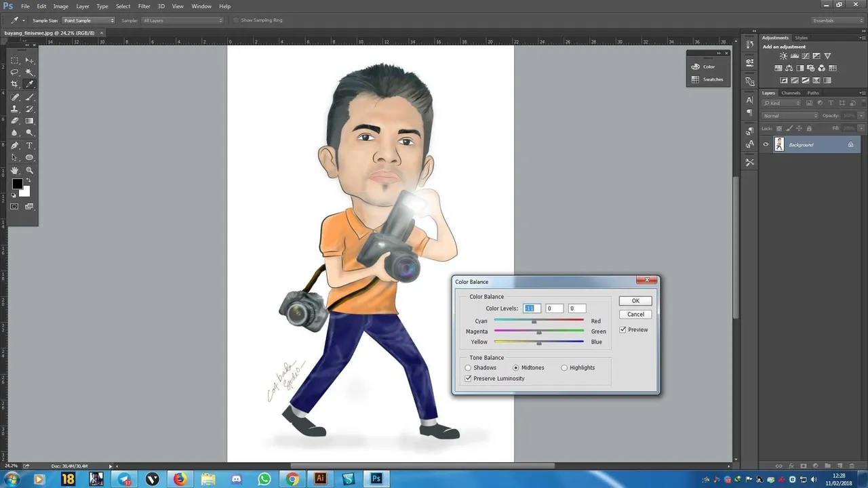Select the Rectangular Marquee tool
The height and width of the screenshot is (488, 868).
click(14, 60)
